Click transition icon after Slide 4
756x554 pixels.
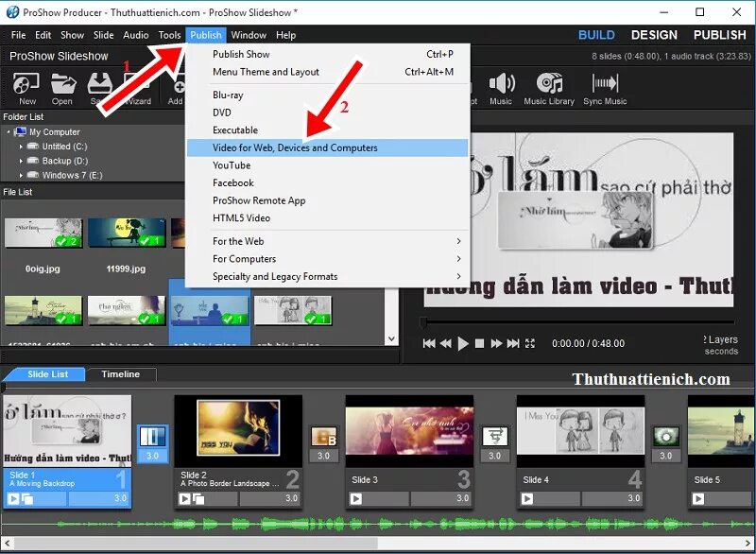pyautogui.click(x=666, y=437)
